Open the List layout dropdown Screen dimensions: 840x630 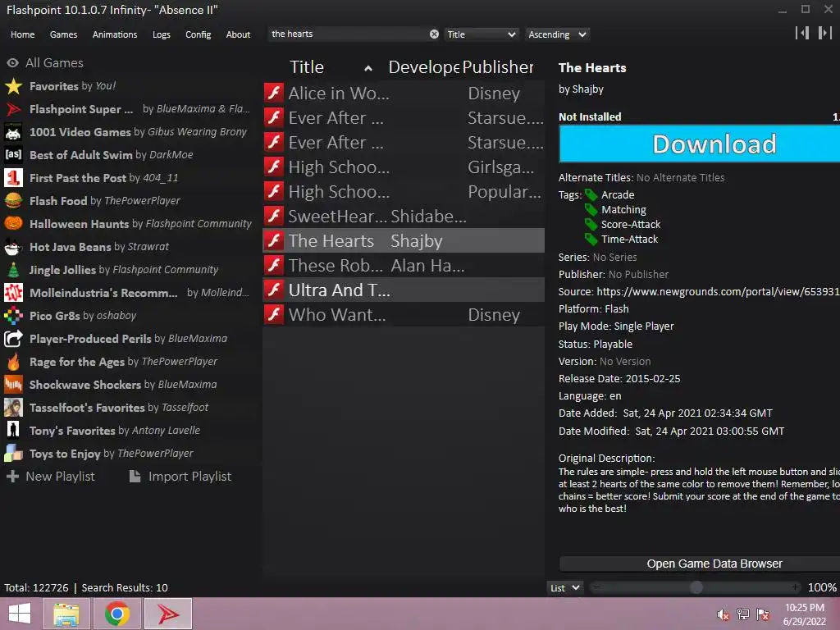point(564,587)
